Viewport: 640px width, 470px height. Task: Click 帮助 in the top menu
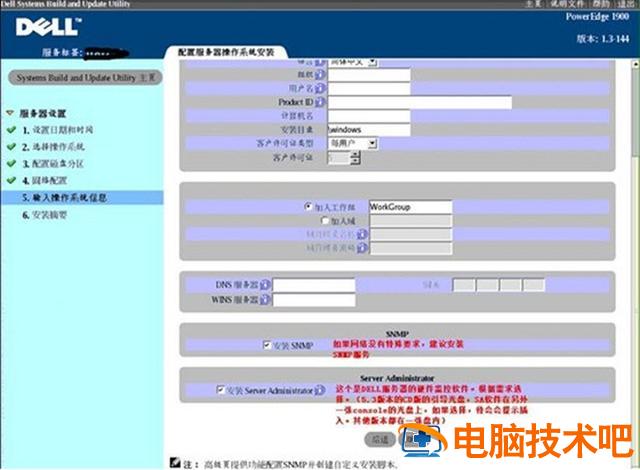click(601, 4)
